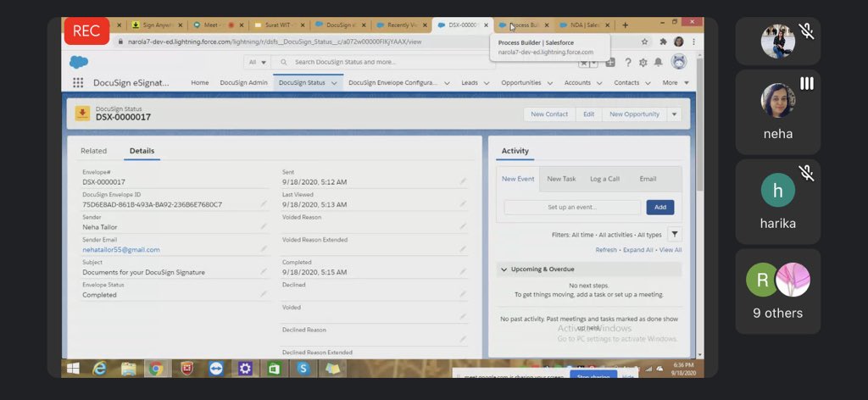Image resolution: width=868 pixels, height=400 pixels.
Task: Edit the Sender Email pencil
Action: coord(264,249)
